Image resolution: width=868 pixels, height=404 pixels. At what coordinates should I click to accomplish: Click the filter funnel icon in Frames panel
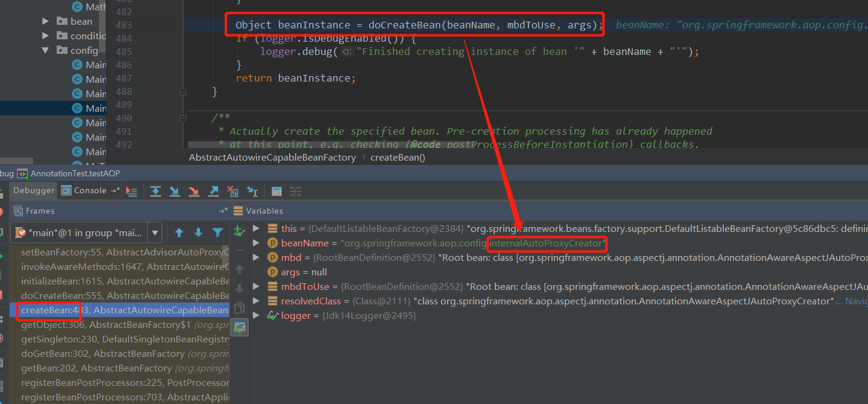(x=218, y=232)
